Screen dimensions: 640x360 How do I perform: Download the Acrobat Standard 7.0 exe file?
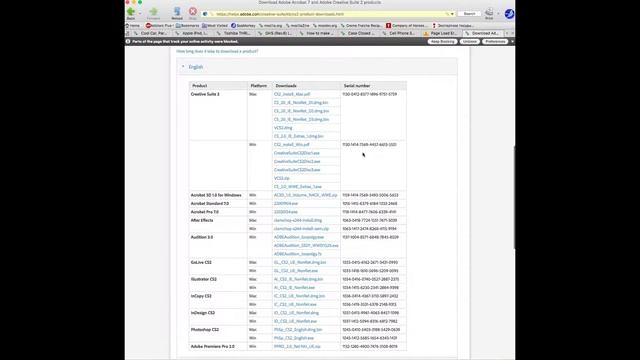coord(286,203)
